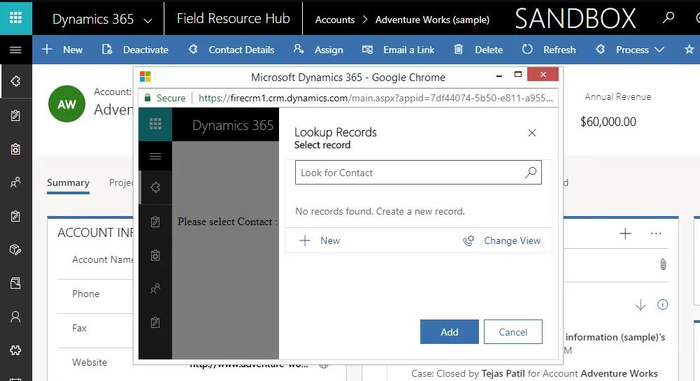Click the Website field label
The width and height of the screenshot is (700, 381).
point(89,362)
